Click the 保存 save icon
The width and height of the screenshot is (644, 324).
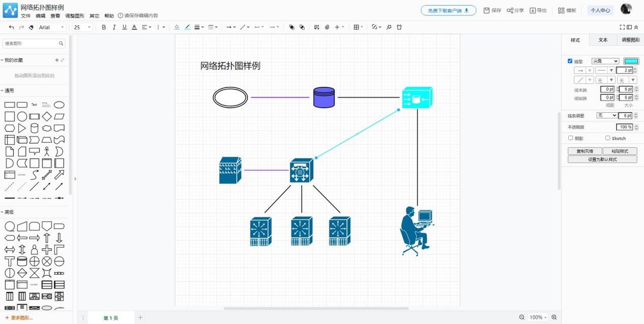coord(492,10)
